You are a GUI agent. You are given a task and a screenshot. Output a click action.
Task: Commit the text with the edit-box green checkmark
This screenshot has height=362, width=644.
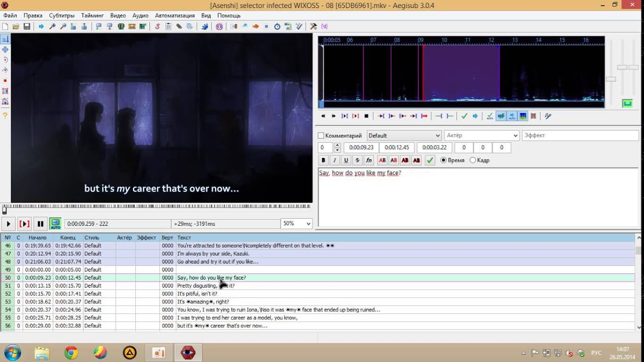(x=430, y=160)
